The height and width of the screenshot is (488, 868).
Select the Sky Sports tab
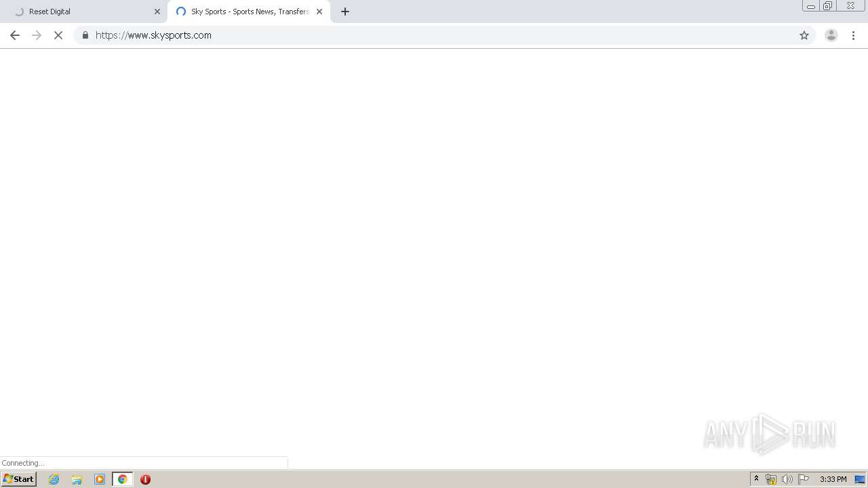[249, 12]
